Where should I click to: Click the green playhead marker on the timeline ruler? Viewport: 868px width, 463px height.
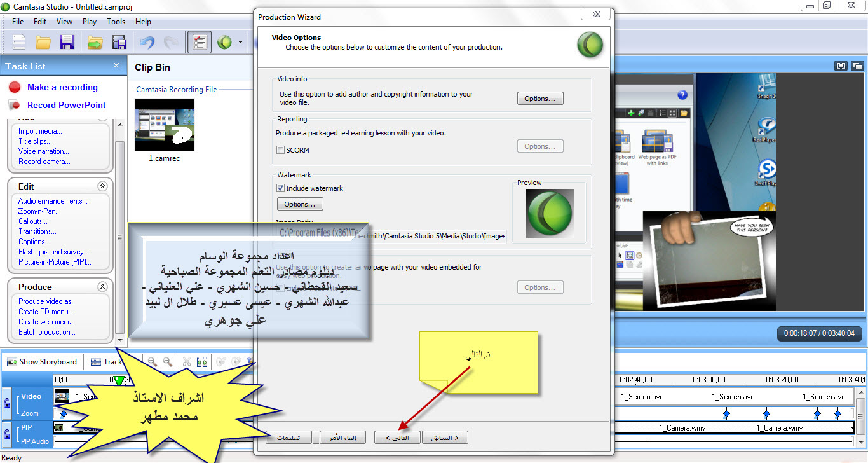pos(118,381)
